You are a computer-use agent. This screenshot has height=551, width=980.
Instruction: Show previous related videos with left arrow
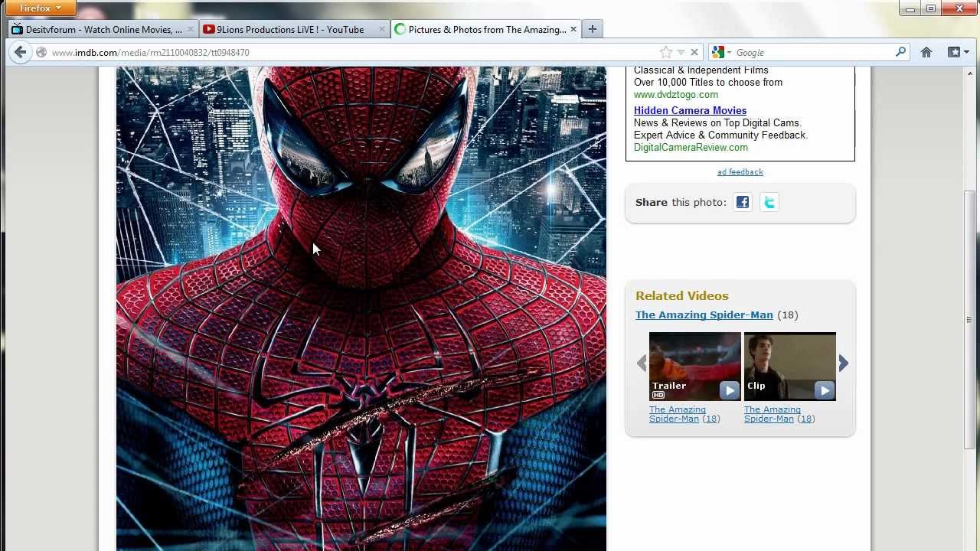(x=642, y=364)
